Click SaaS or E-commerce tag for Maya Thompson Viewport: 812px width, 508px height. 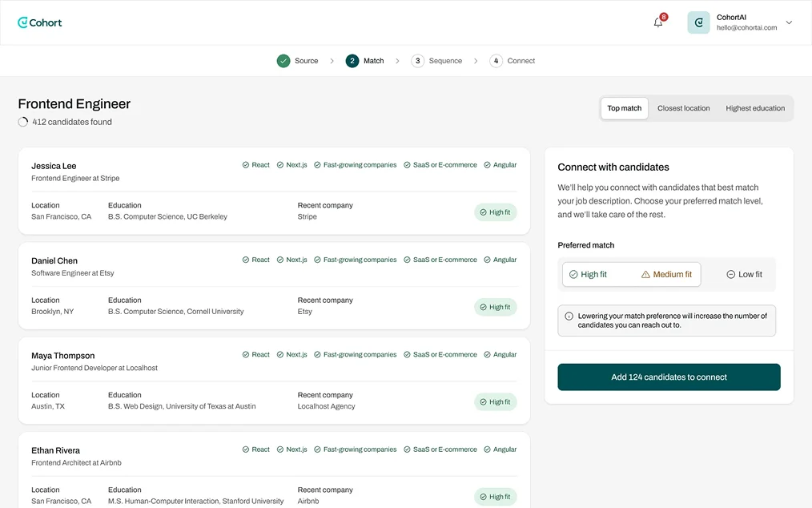(x=440, y=355)
